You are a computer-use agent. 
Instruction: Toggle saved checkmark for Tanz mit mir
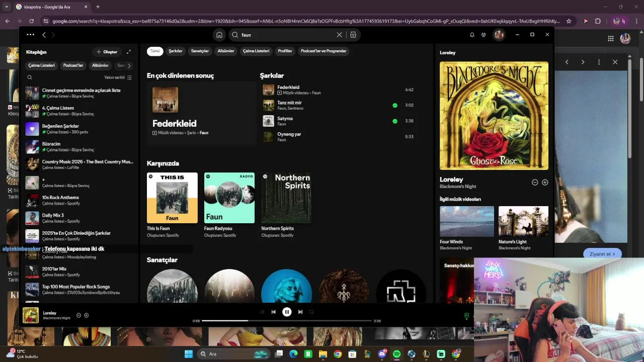pos(395,106)
